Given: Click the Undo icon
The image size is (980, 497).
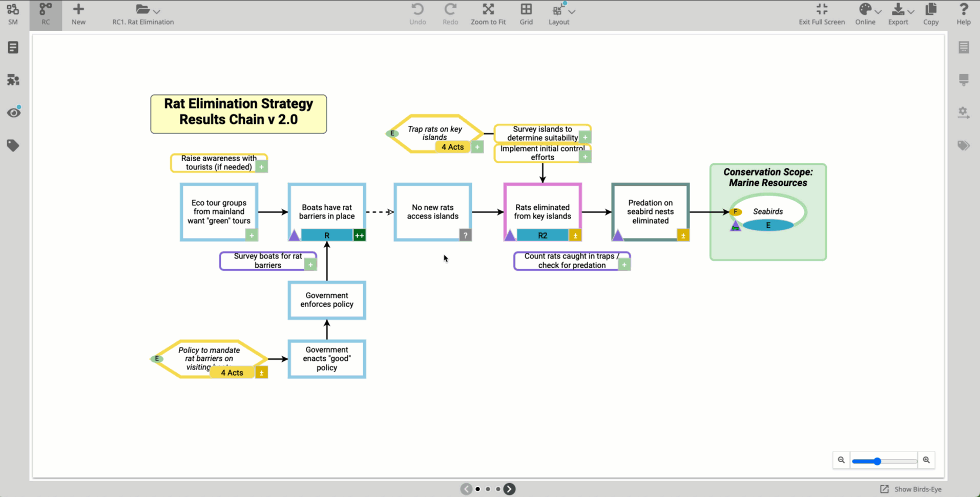Looking at the screenshot, I should pos(418,10).
